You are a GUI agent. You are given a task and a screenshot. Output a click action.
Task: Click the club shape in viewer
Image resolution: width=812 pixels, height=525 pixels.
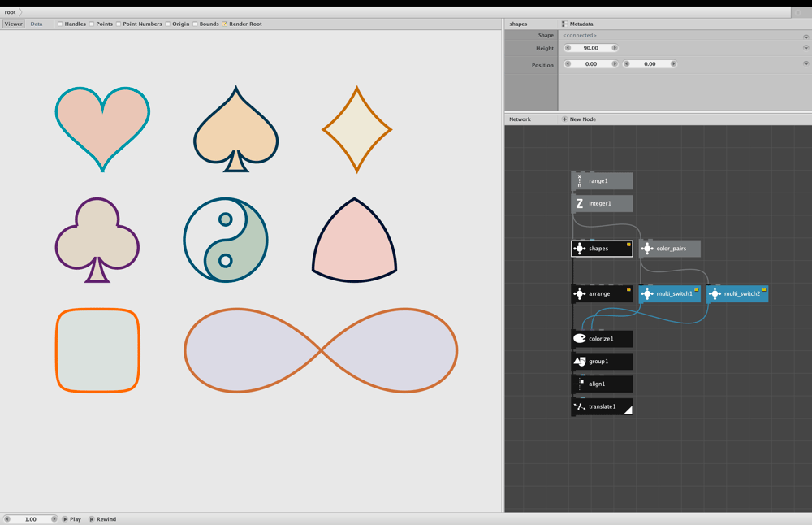[97, 240]
